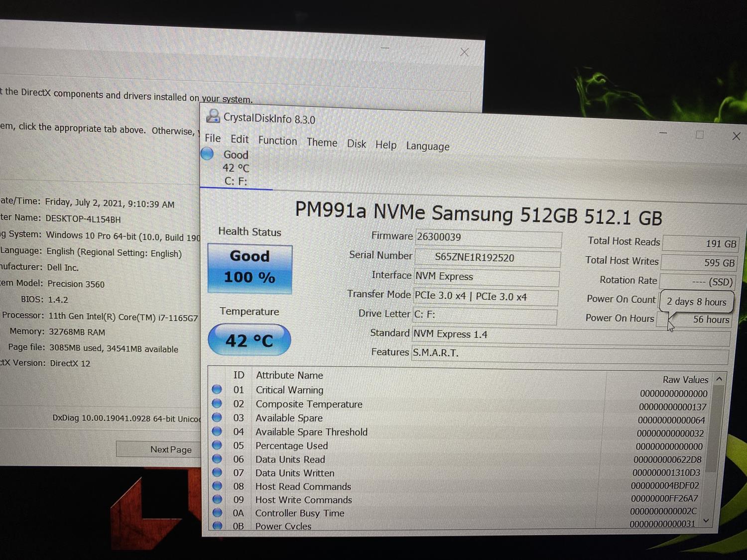Select the Data Units Read attribute name

(x=290, y=459)
